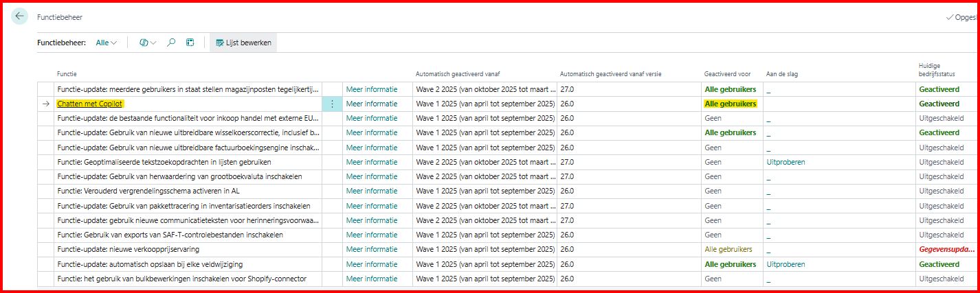Open Meer informatie for Shopify-connector row
Image resolution: width=980 pixels, height=293 pixels.
371,279
